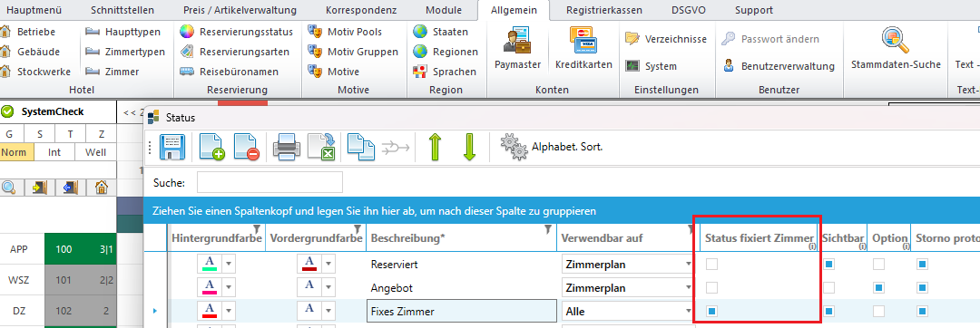The image size is (980, 328).
Task: Toggle the Option checkbox for Angebot
Action: [878, 287]
